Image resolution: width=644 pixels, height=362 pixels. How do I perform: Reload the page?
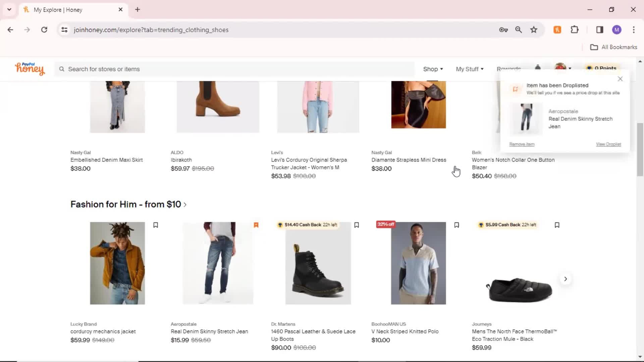point(44,29)
